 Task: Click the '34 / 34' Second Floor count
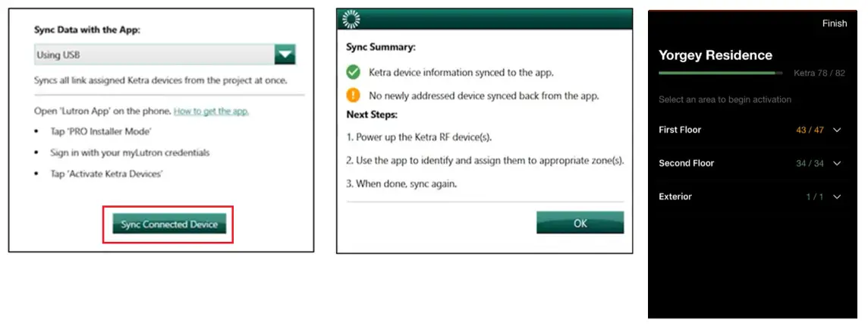pyautogui.click(x=810, y=163)
